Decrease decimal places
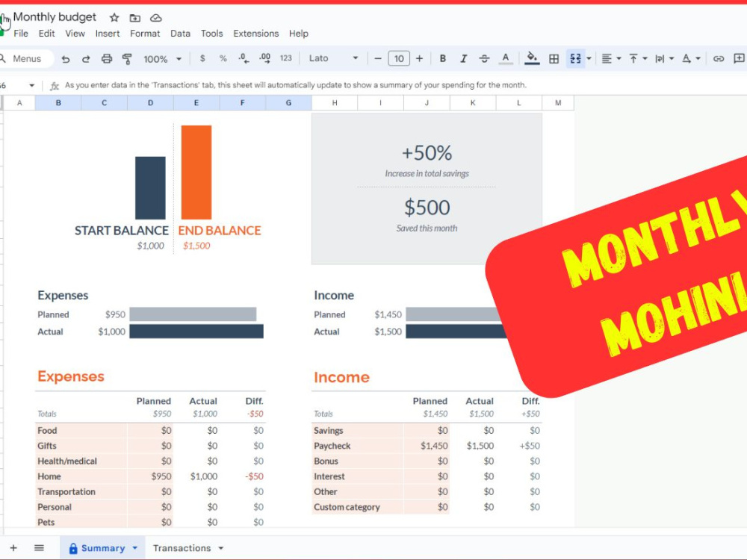 244,58
